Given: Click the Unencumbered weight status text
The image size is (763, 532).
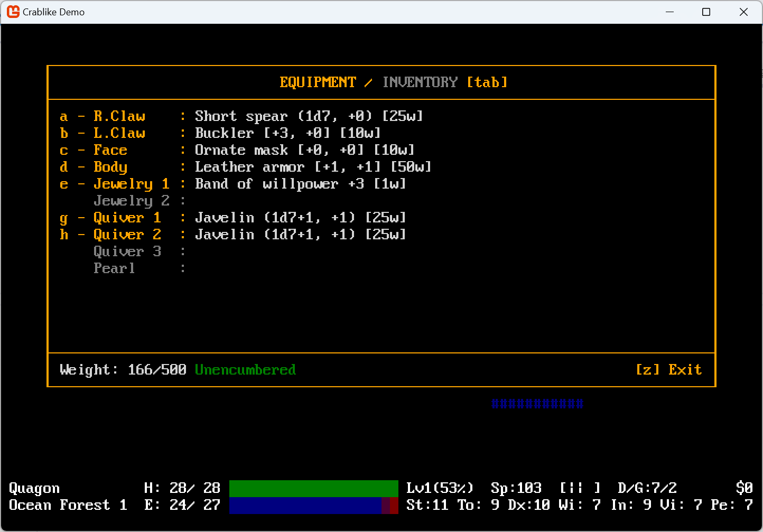Looking at the screenshot, I should (x=245, y=369).
